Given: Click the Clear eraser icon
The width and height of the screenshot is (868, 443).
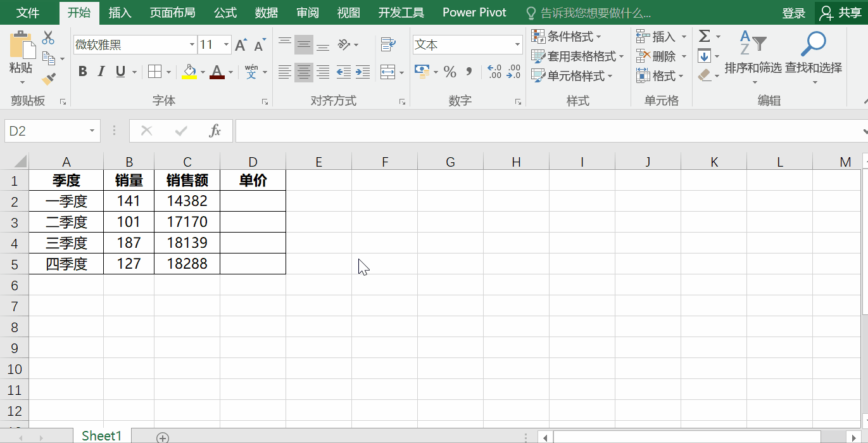Looking at the screenshot, I should [x=705, y=75].
